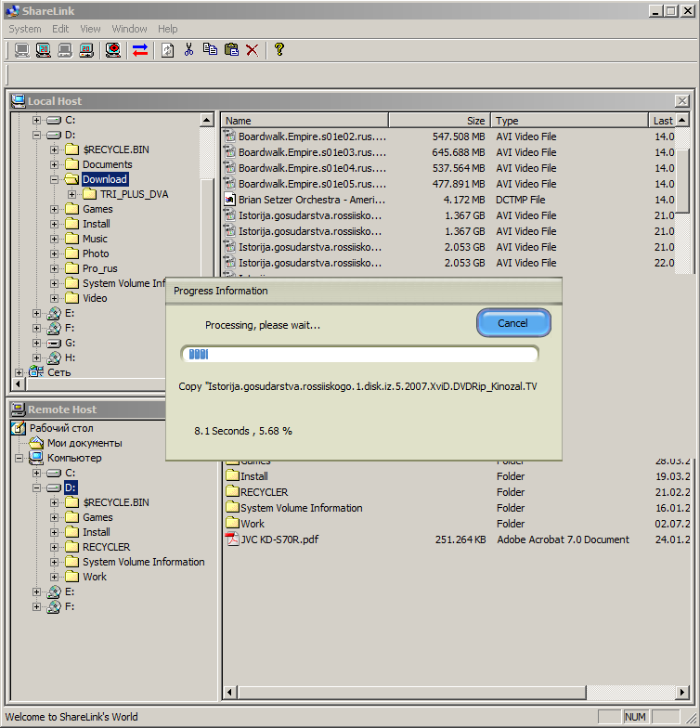The image size is (700, 728).
Task: Expand the Pro_rus folder node
Action: (x=54, y=269)
